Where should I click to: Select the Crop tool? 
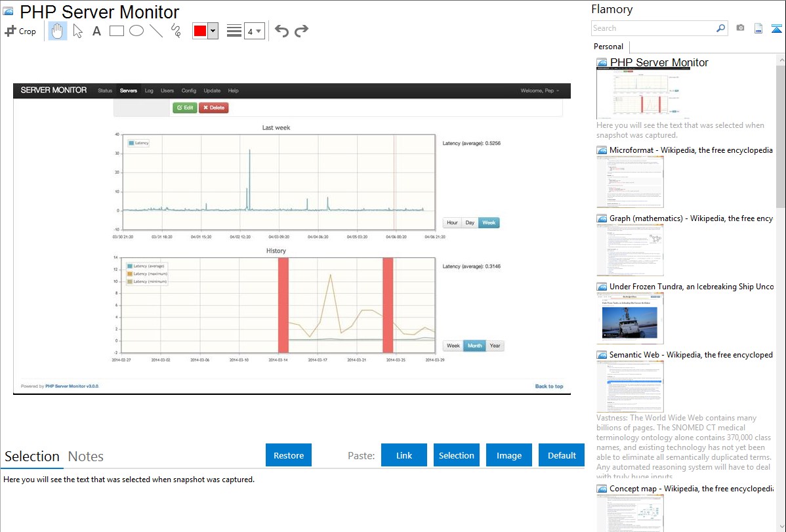point(20,31)
